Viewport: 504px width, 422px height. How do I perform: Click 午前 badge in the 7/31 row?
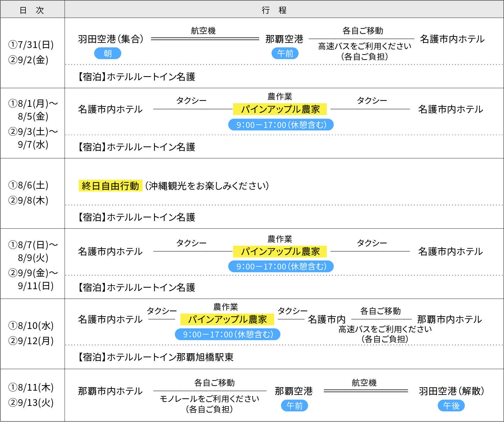[285, 54]
